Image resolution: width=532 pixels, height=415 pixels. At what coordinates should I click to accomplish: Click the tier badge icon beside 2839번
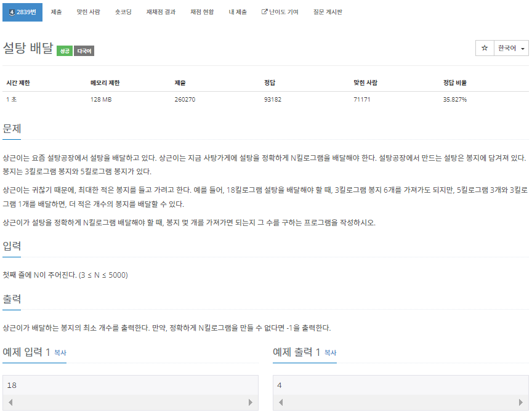click(x=12, y=12)
